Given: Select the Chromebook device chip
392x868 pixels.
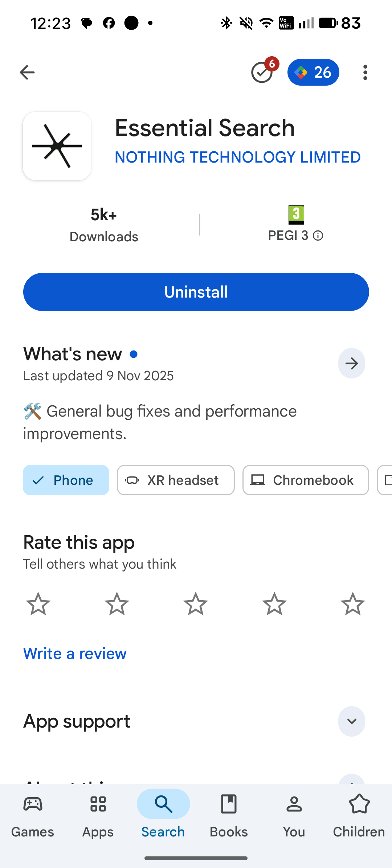Looking at the screenshot, I should point(306,480).
